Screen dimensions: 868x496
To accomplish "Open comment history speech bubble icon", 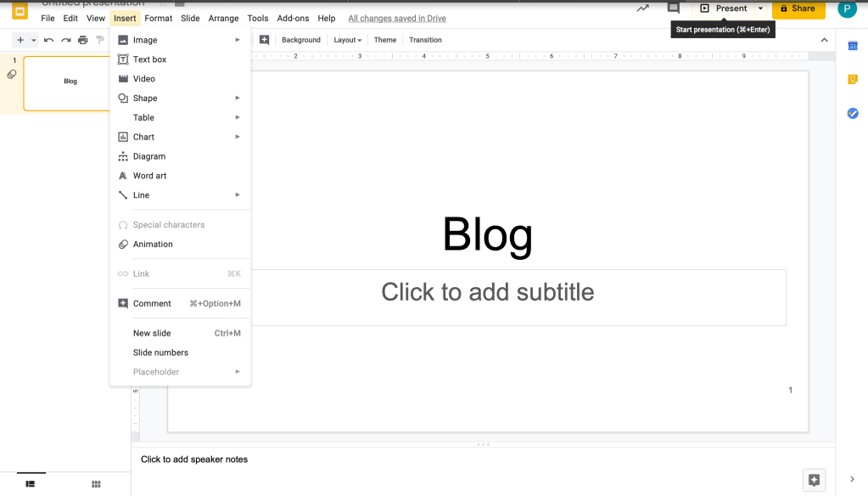I will pyautogui.click(x=674, y=8).
